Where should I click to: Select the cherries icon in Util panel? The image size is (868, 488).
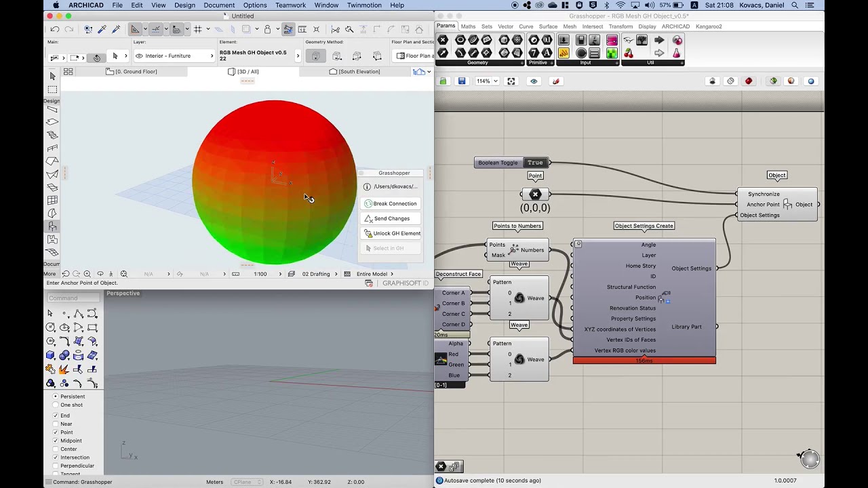[629, 53]
